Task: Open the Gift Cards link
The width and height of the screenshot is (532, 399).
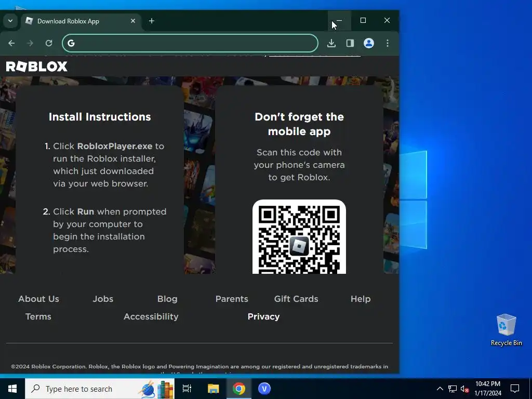Action: click(x=296, y=299)
